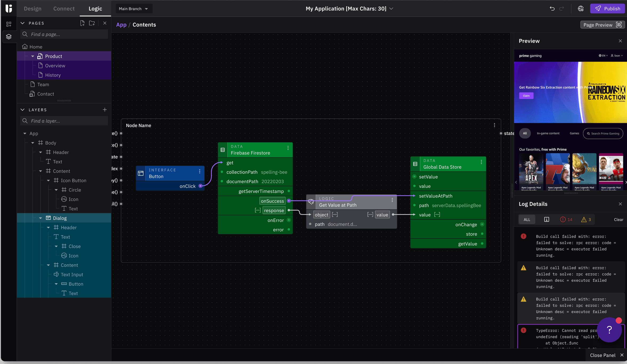627x364 pixels.
Task: Collapse the Dialog layer group
Action: 41,218
